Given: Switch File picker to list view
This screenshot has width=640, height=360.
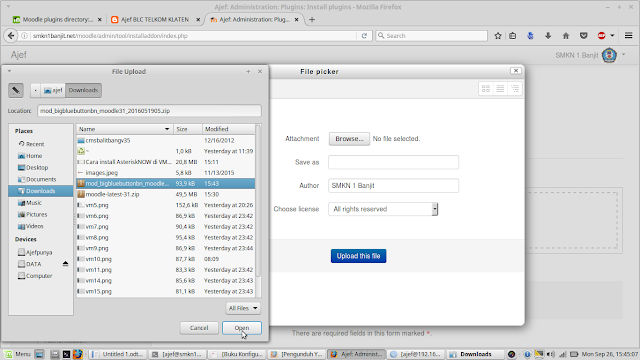Looking at the screenshot, I should click(x=500, y=89).
